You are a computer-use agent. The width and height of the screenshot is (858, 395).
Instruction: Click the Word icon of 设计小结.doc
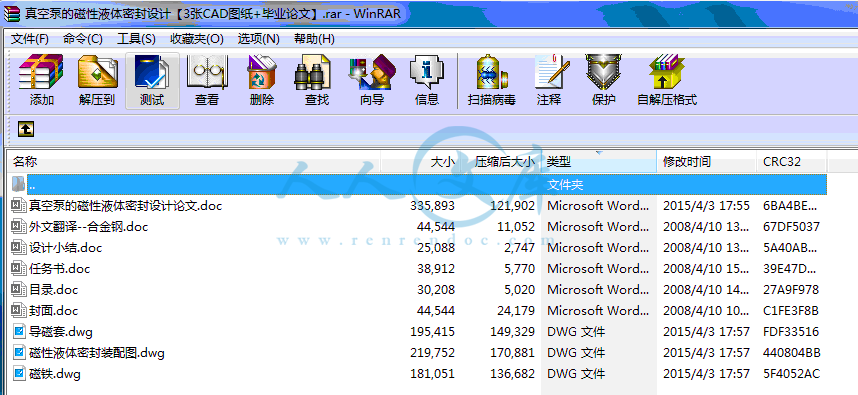[x=19, y=248]
